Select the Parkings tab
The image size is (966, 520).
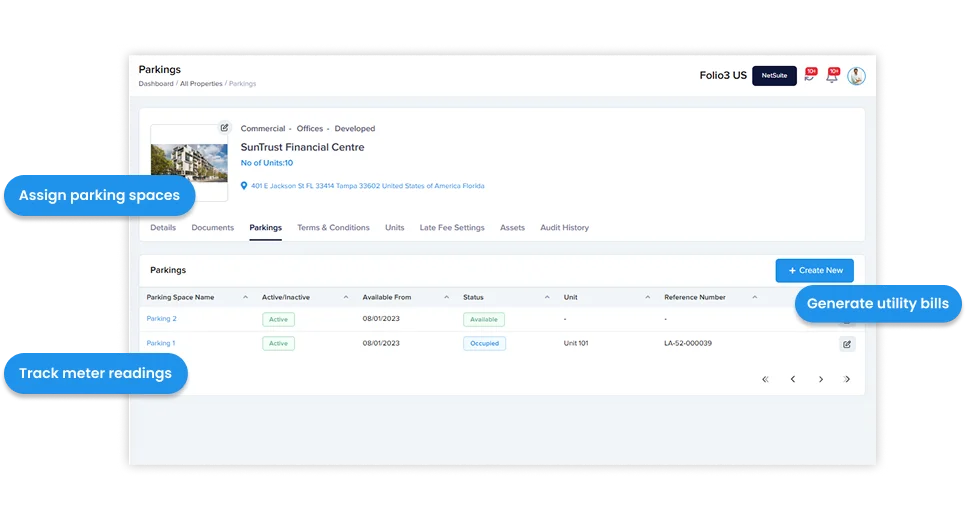click(266, 227)
